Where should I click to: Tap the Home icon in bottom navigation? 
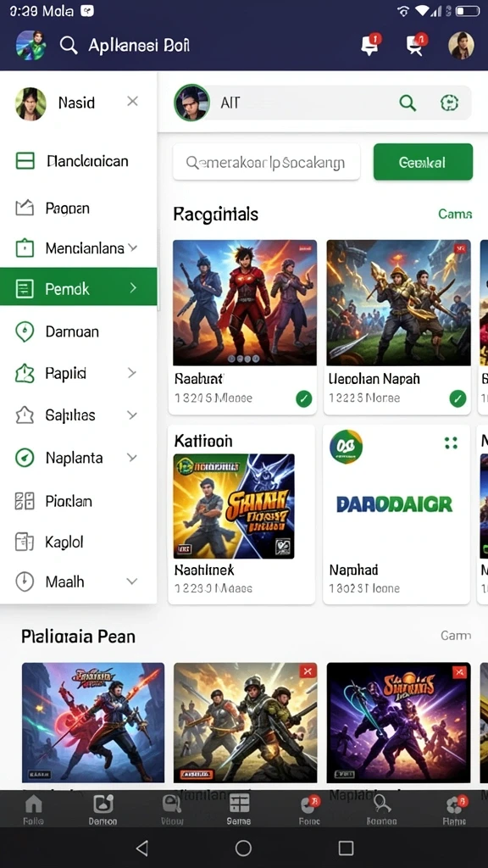point(34,810)
